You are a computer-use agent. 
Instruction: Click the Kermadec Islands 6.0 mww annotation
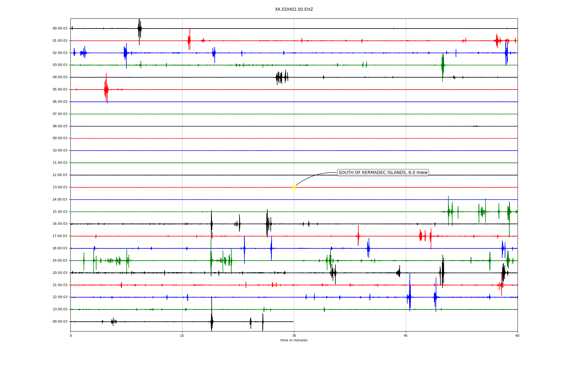click(x=383, y=173)
